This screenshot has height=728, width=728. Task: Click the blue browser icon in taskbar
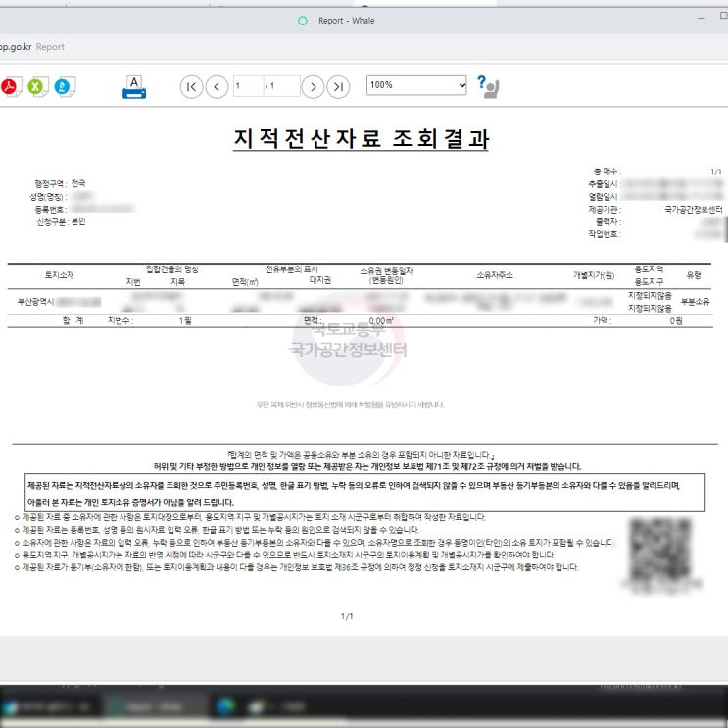tap(225, 706)
